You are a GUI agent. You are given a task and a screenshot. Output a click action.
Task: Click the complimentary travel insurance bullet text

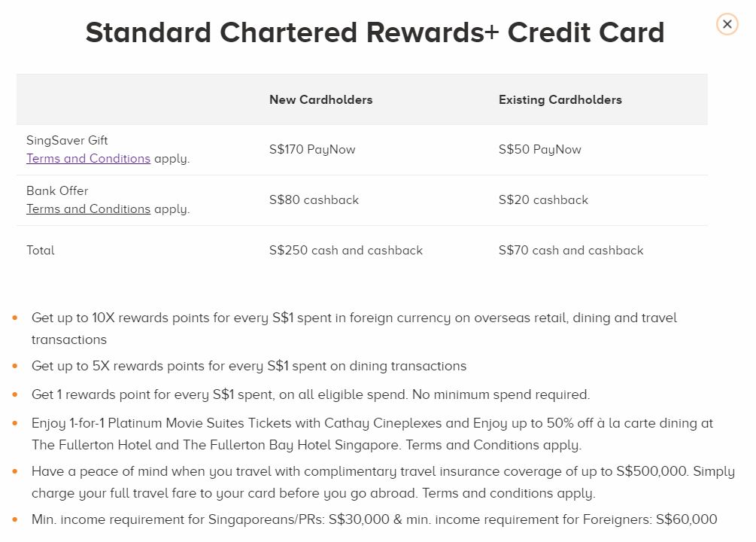382,472
